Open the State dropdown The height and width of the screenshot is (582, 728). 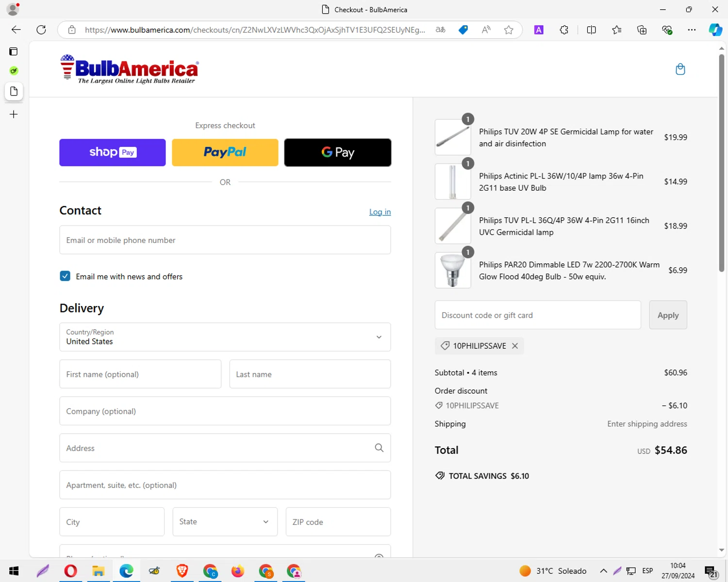pyautogui.click(x=225, y=522)
